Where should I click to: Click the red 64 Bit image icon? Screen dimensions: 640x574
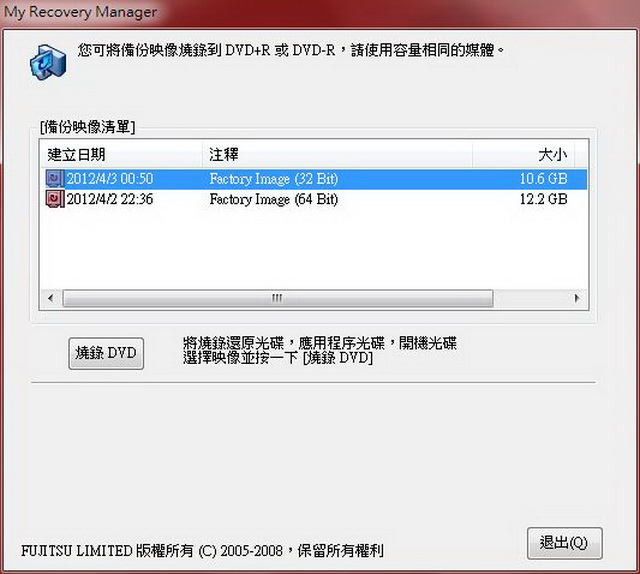point(55,199)
